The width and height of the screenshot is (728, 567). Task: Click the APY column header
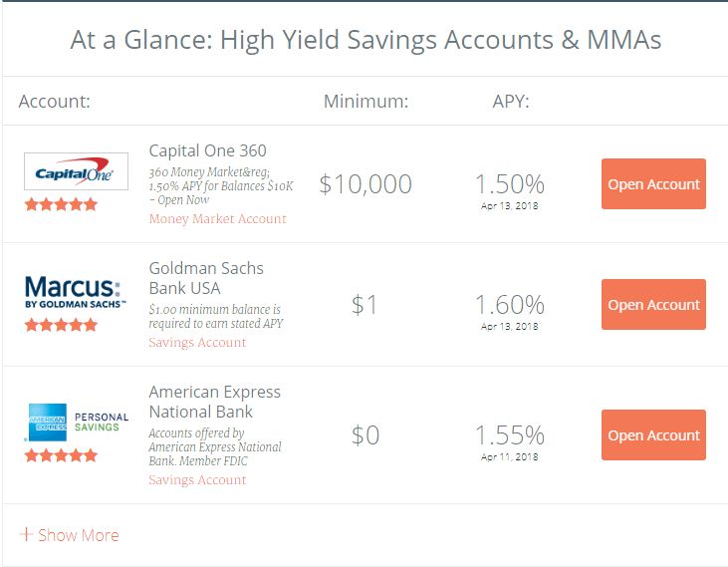(x=511, y=102)
